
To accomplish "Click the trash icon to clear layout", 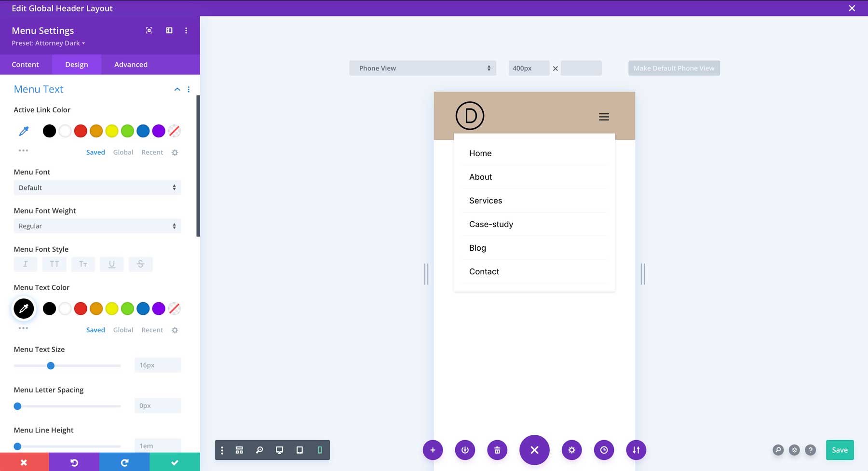I will [x=497, y=450].
